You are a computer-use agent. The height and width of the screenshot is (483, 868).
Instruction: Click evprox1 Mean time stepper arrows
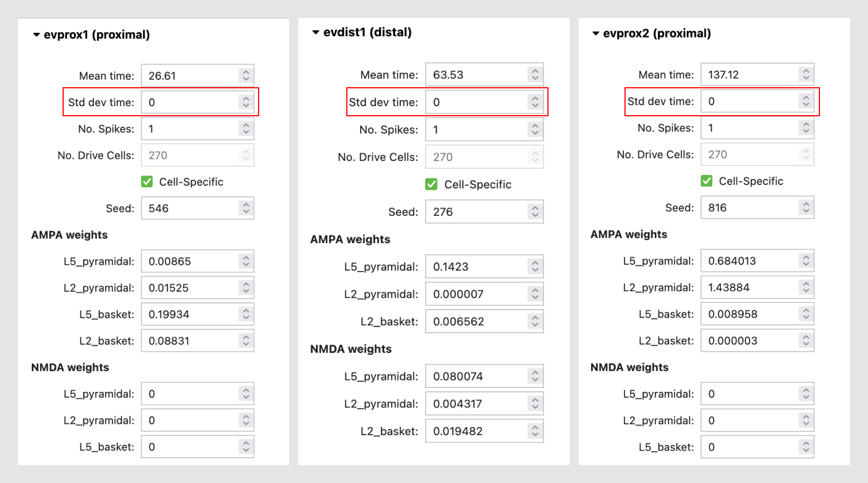[x=246, y=75]
